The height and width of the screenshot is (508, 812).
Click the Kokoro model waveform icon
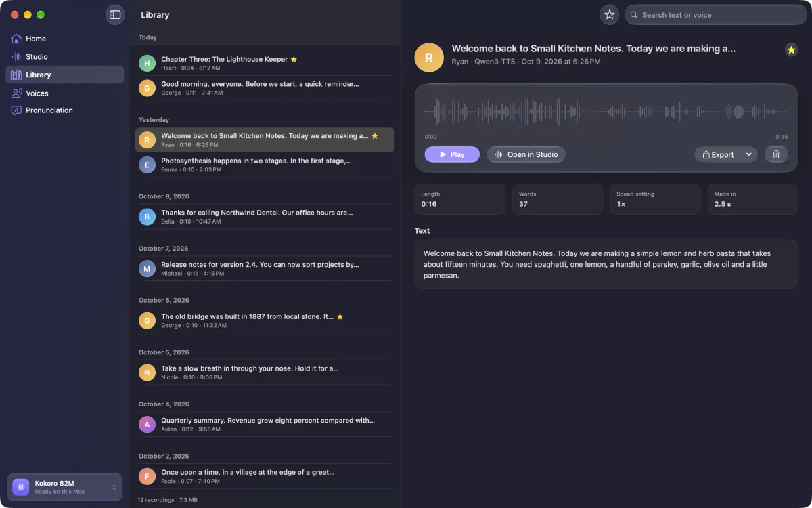coord(21,487)
